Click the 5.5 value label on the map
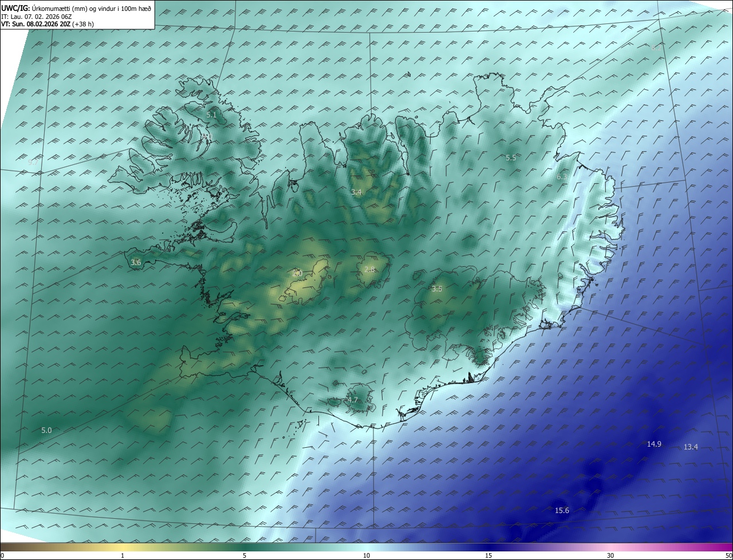 click(511, 157)
